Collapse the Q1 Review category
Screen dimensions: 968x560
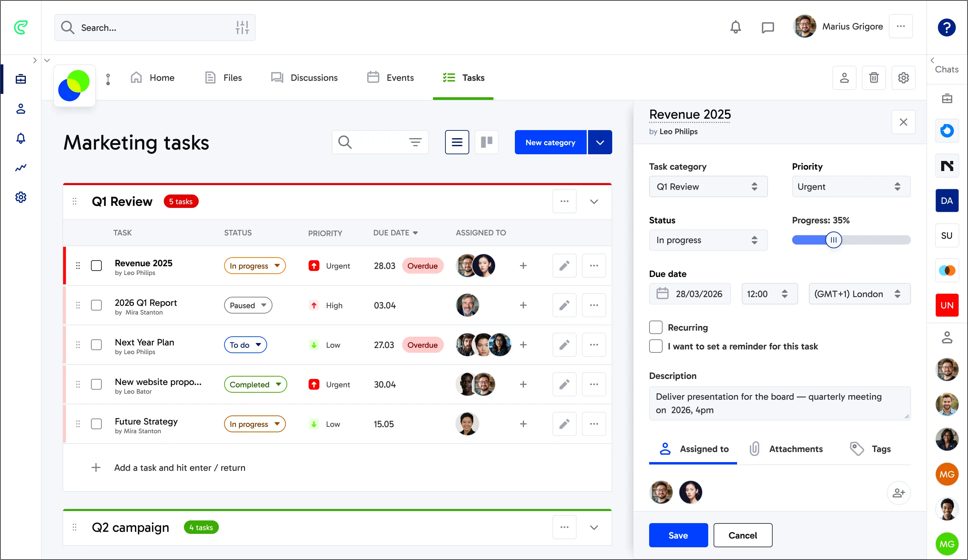593,202
